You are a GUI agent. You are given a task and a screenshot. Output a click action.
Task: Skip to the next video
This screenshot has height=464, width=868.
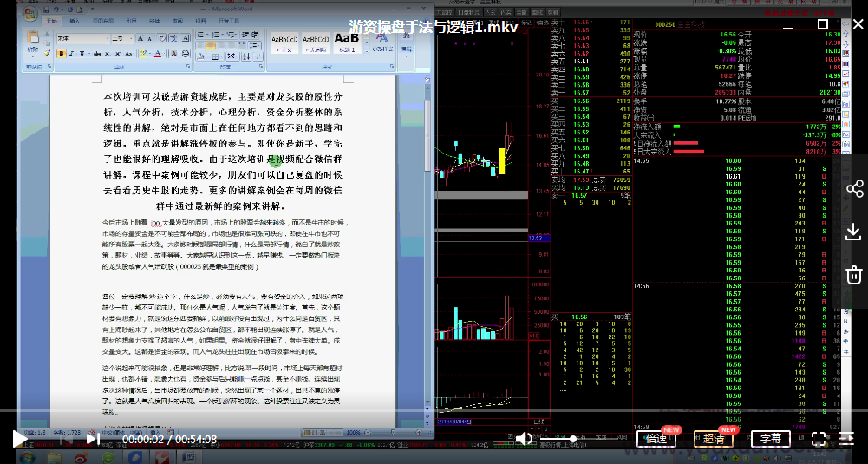click(91, 439)
